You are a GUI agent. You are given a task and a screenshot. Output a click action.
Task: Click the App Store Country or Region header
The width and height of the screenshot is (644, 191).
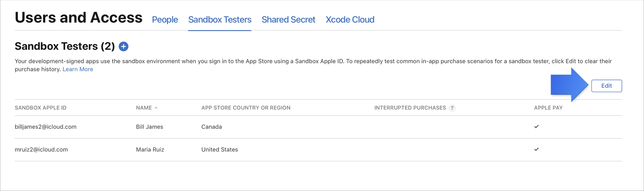tap(246, 108)
